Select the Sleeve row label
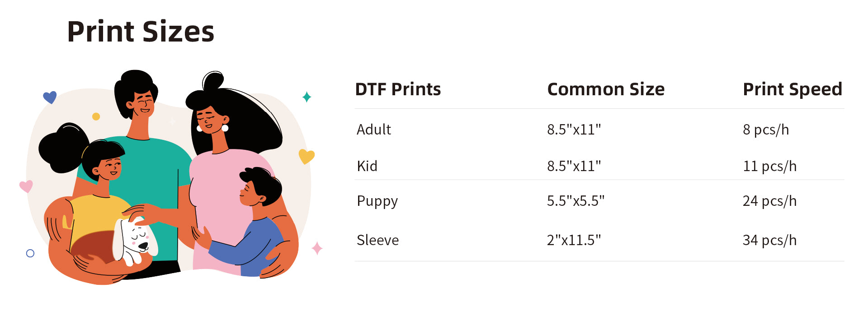 [x=378, y=240]
